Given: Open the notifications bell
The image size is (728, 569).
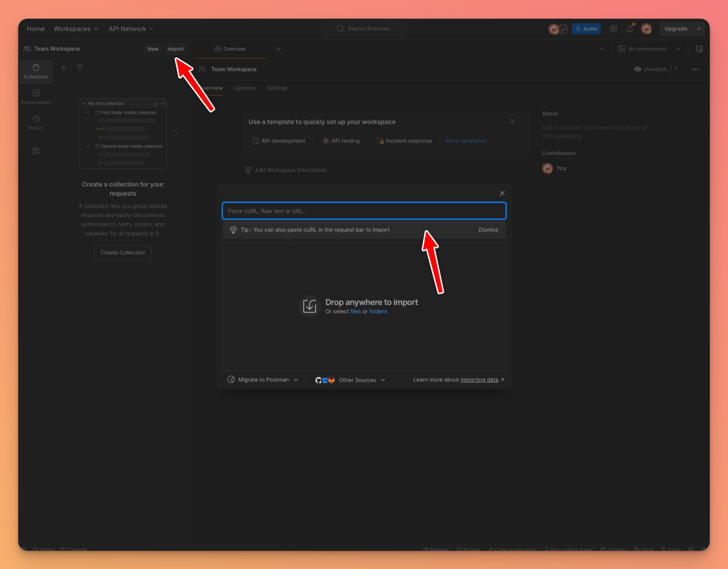Looking at the screenshot, I should [630, 29].
